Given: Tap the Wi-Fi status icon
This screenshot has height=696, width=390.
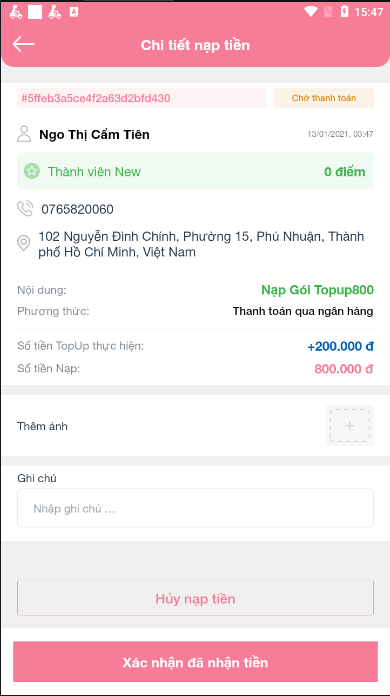Looking at the screenshot, I should (x=311, y=12).
